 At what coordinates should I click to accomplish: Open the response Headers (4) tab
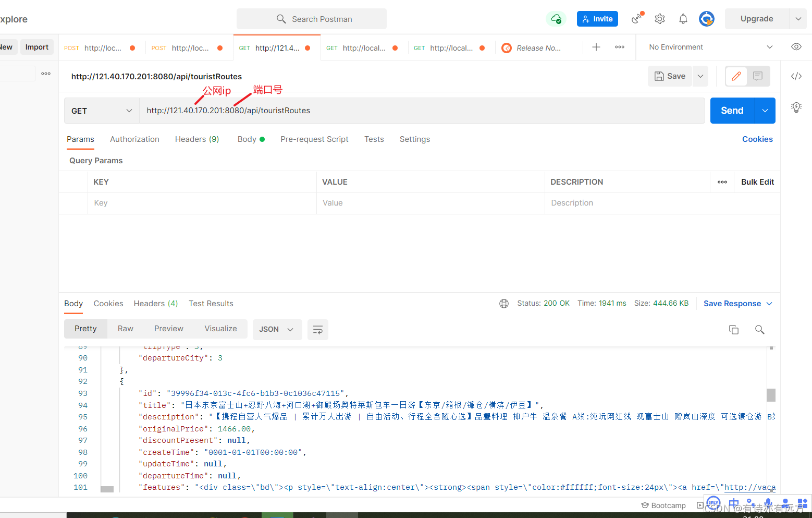pyautogui.click(x=156, y=304)
